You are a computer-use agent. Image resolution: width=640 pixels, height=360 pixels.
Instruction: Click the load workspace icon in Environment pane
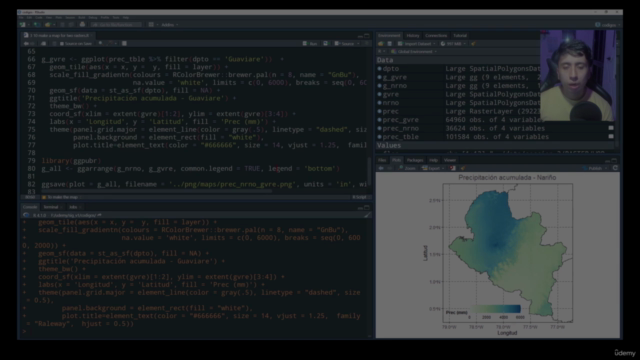pos(381,44)
